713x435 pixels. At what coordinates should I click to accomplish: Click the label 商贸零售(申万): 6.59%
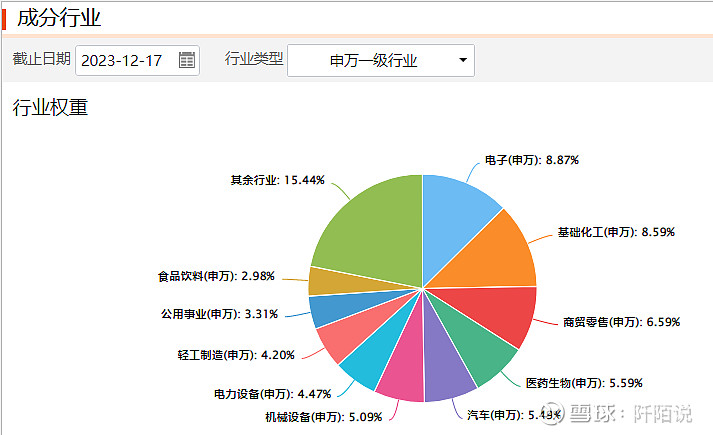(622, 322)
